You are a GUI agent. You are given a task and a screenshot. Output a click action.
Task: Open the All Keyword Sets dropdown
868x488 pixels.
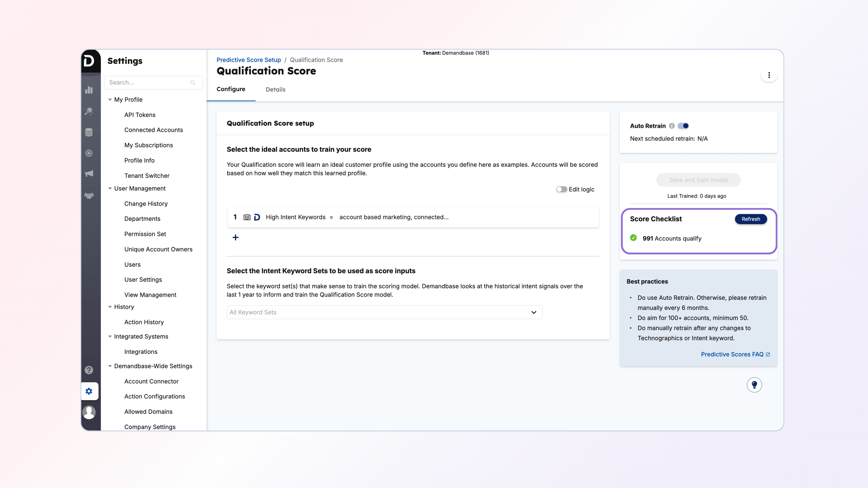point(384,312)
